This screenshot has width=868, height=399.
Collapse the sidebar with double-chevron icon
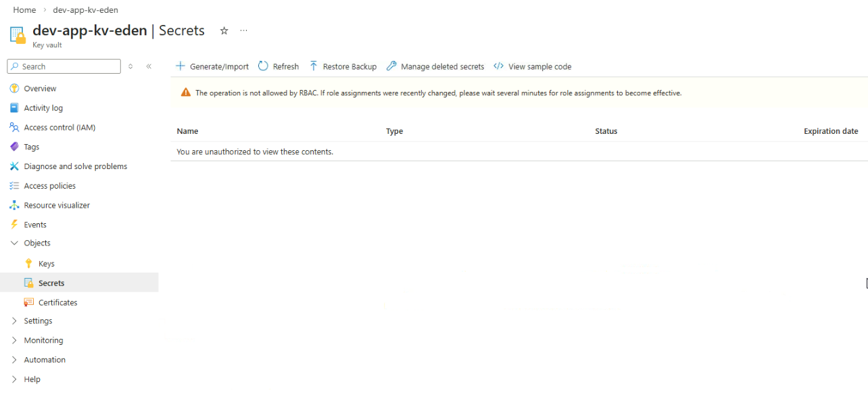coord(149,66)
